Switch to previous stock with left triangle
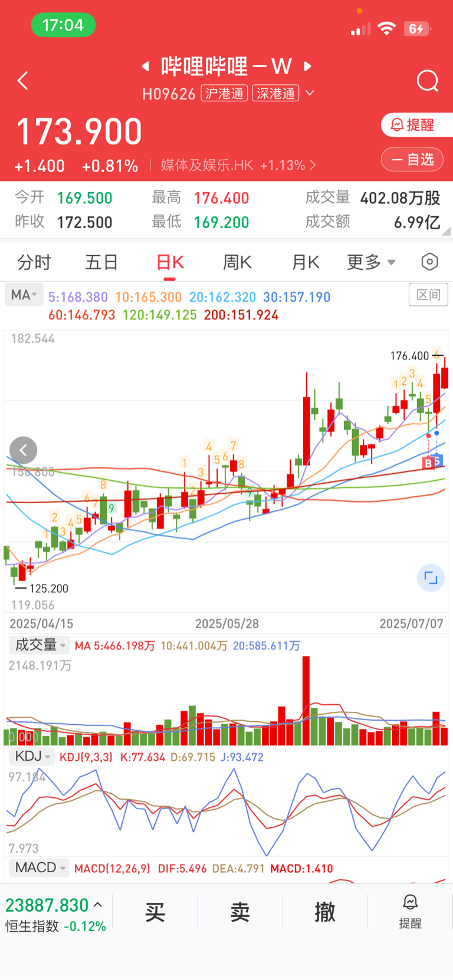This screenshot has height=980, width=453. pos(145,66)
